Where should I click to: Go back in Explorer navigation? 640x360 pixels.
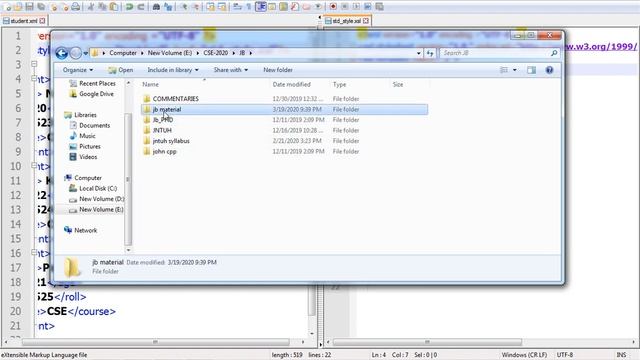62,53
